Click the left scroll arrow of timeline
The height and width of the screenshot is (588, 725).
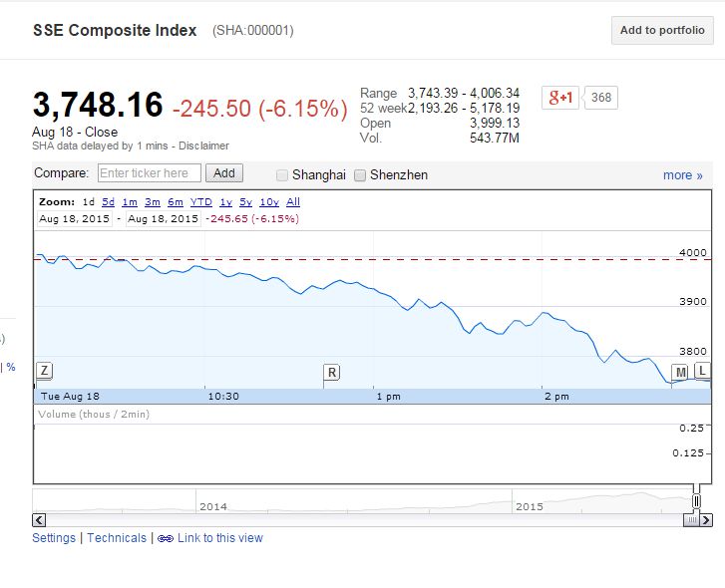[x=40, y=519]
